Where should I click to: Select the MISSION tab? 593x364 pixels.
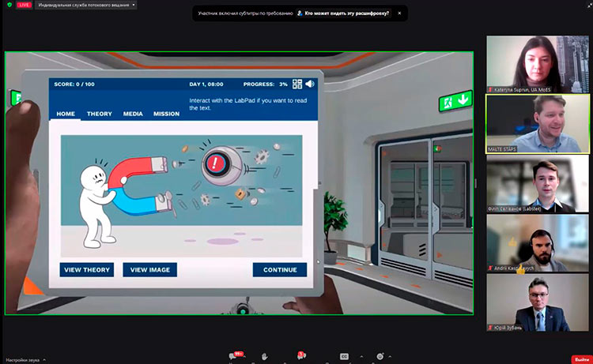[x=166, y=114]
